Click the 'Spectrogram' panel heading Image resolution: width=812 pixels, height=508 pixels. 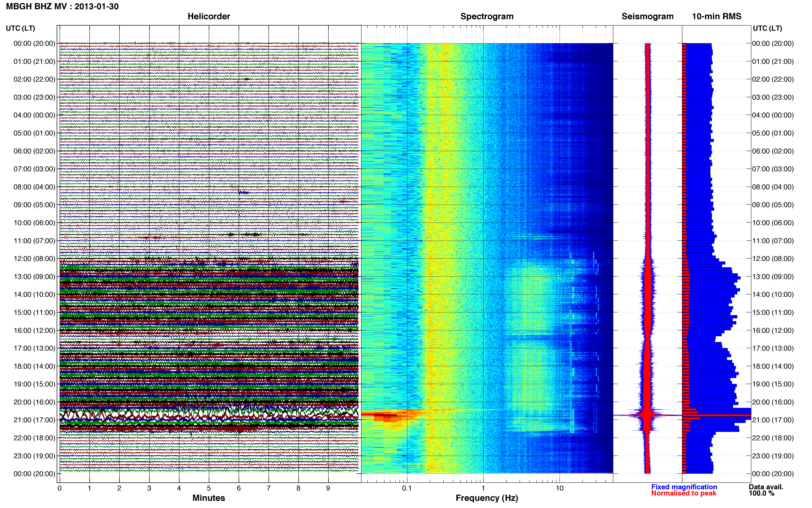[487, 16]
